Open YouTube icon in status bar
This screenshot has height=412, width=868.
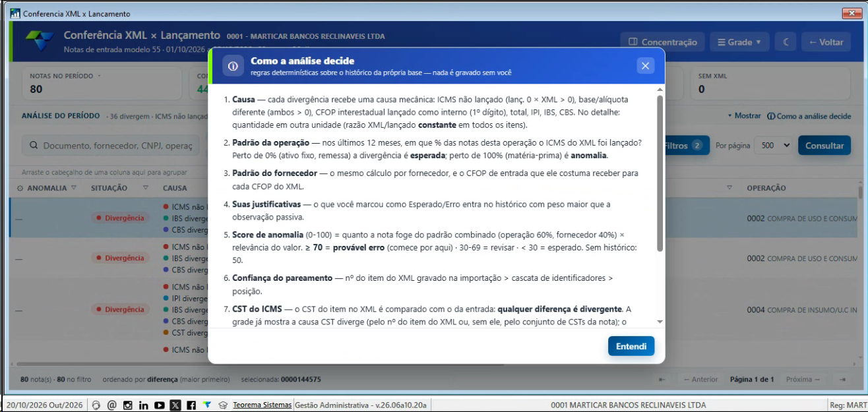tap(159, 405)
